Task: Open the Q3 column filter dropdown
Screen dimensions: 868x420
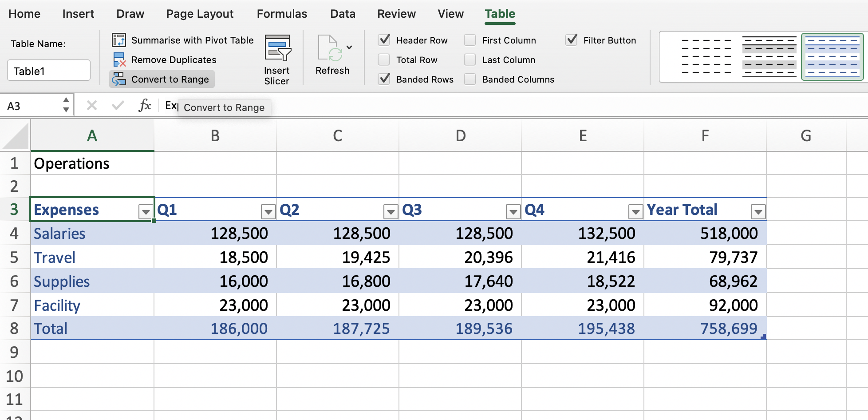Action: [513, 212]
